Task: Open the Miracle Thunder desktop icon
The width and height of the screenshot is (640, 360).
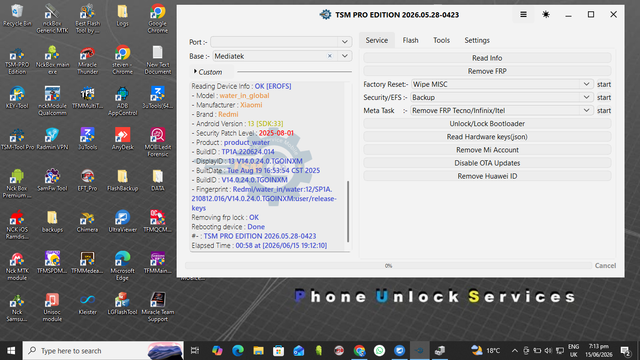Action: (87, 60)
